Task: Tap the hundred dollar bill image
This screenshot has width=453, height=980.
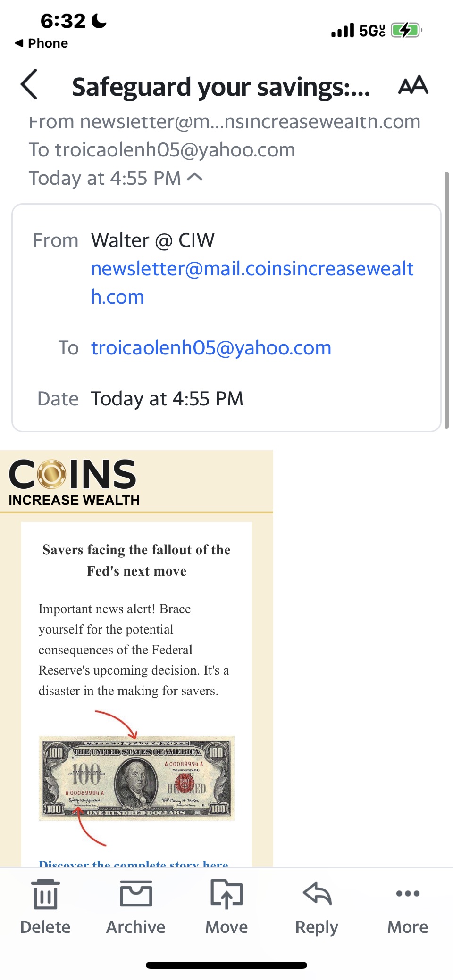Action: click(136, 778)
